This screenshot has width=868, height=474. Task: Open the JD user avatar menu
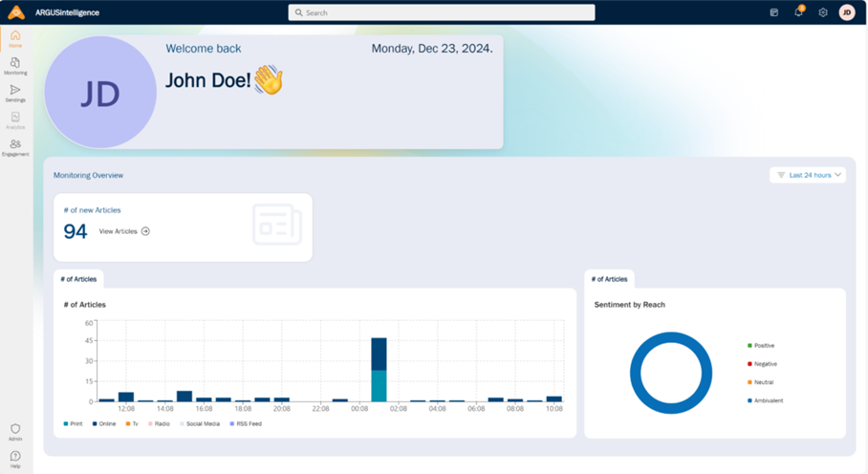[x=846, y=12]
